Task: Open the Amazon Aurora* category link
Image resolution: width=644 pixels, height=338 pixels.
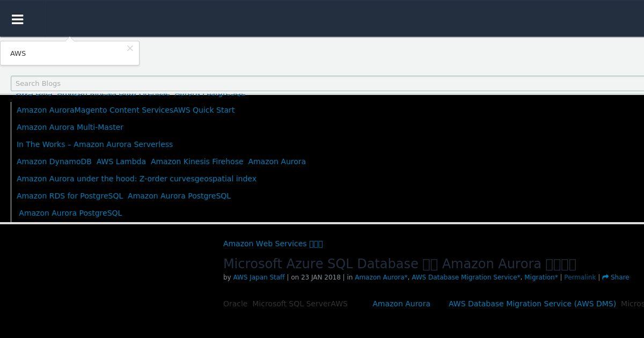Action: point(381,277)
